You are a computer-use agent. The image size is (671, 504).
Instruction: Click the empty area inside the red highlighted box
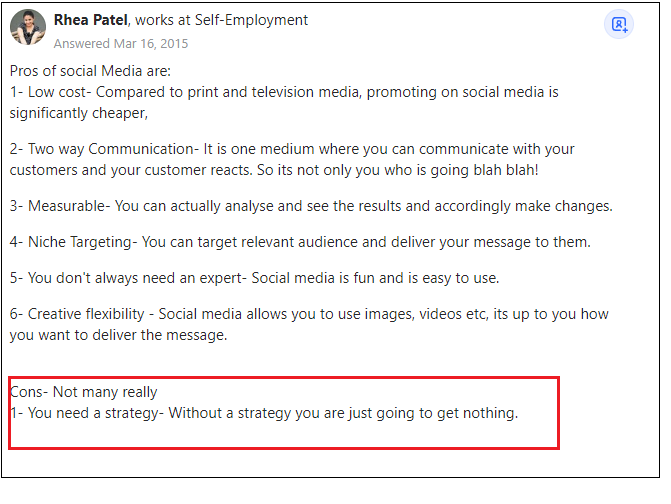(282, 436)
